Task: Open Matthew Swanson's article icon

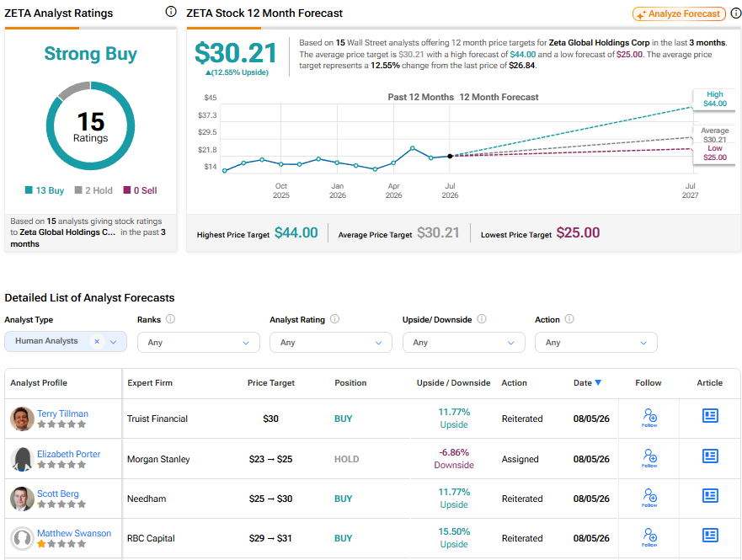Action: click(710, 536)
